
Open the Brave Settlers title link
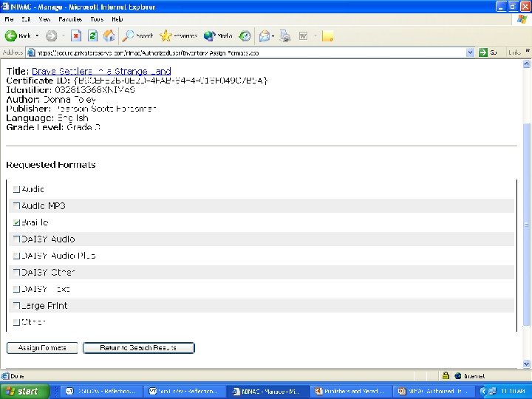click(101, 71)
